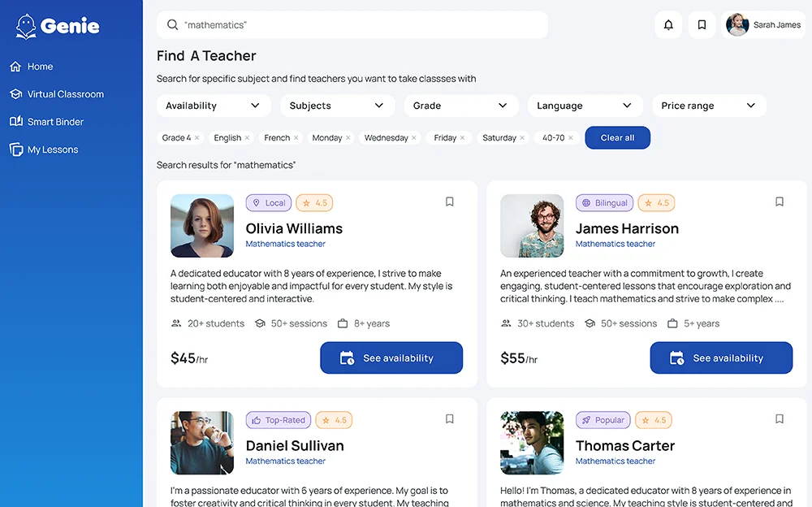Expand the Availability dropdown
This screenshot has height=507, width=812.
(213, 106)
